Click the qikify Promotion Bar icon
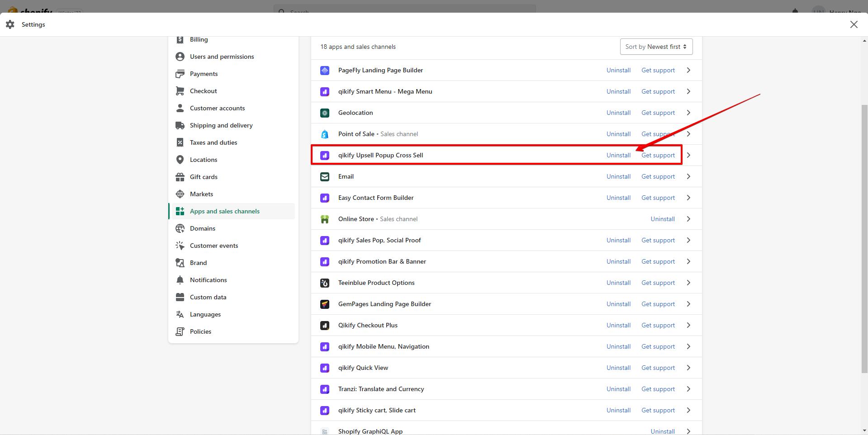The image size is (868, 435). coord(325,262)
